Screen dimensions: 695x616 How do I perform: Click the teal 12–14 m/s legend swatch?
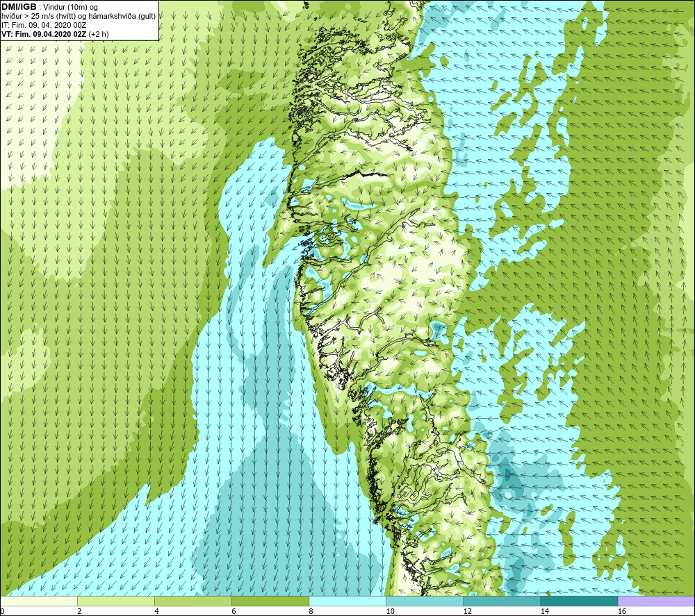502,601
